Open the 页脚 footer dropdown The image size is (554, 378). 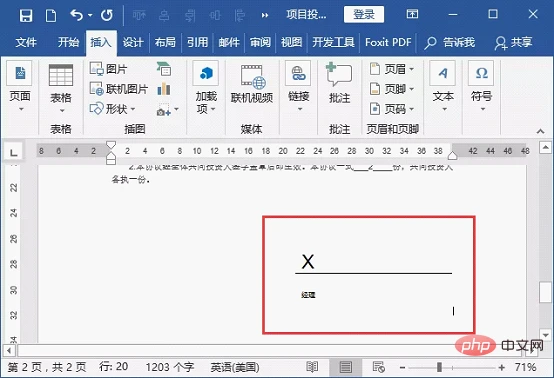tap(391, 89)
